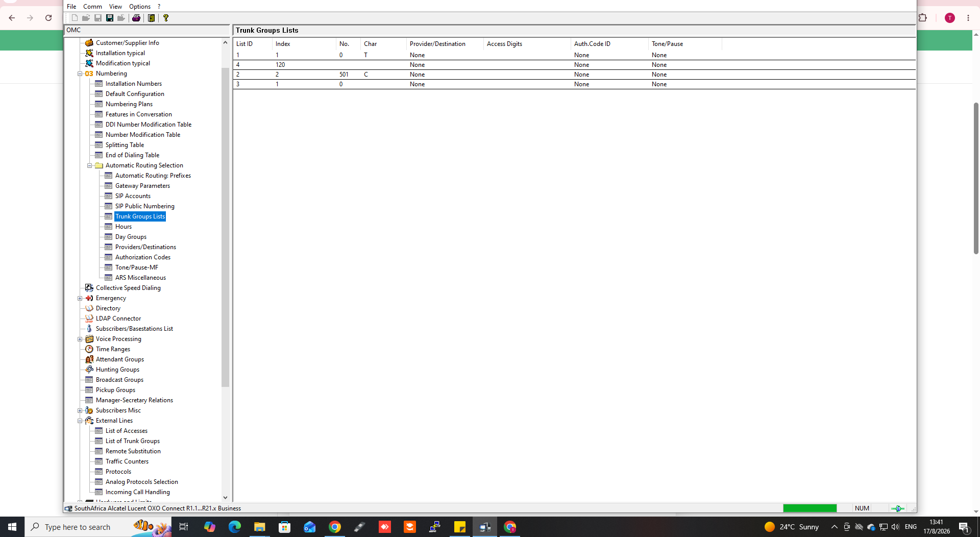This screenshot has height=537, width=980.
Task: Click the Provider/Destination column header
Action: pos(445,44)
